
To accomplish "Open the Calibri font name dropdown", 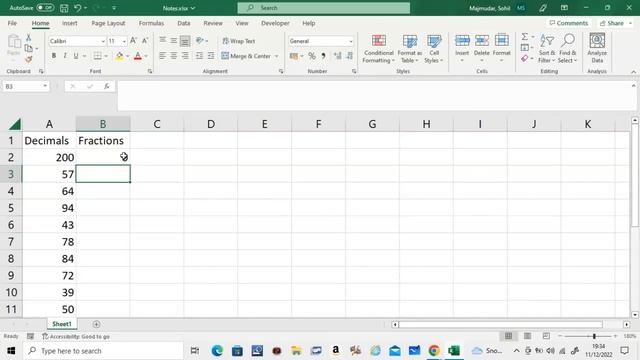I will click(103, 41).
